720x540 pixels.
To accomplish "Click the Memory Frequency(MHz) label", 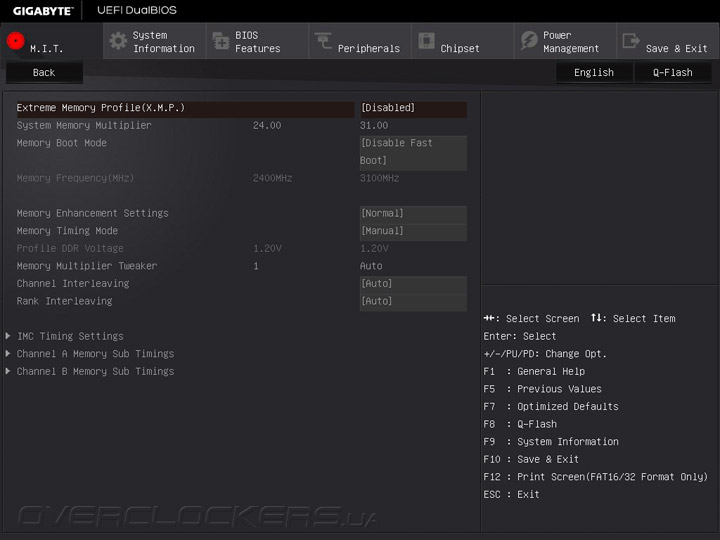I will 75,178.
